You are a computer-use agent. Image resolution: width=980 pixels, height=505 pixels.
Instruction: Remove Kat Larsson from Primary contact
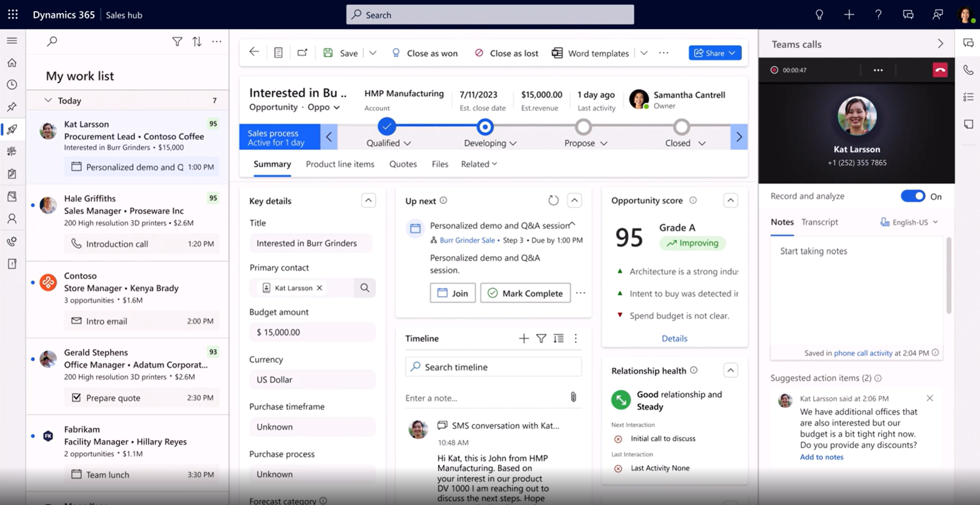319,288
